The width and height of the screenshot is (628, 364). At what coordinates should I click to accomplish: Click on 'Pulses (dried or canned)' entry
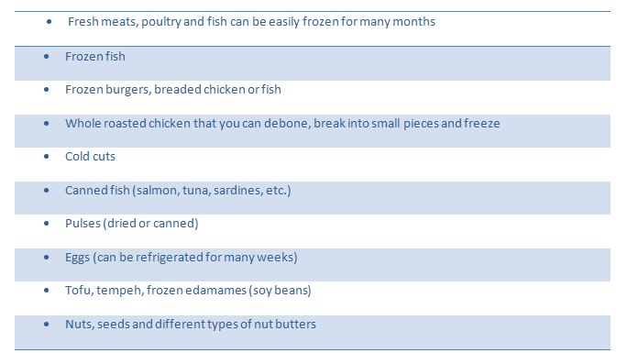[x=132, y=224]
